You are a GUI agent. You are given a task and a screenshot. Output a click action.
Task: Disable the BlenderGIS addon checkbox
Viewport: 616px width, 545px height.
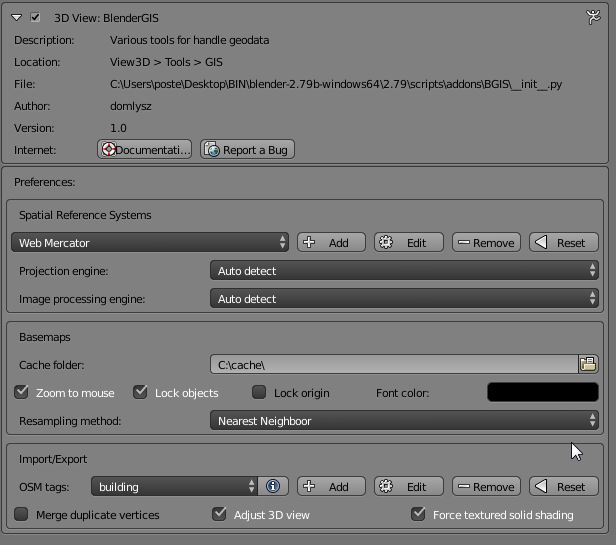pyautogui.click(x=36, y=18)
